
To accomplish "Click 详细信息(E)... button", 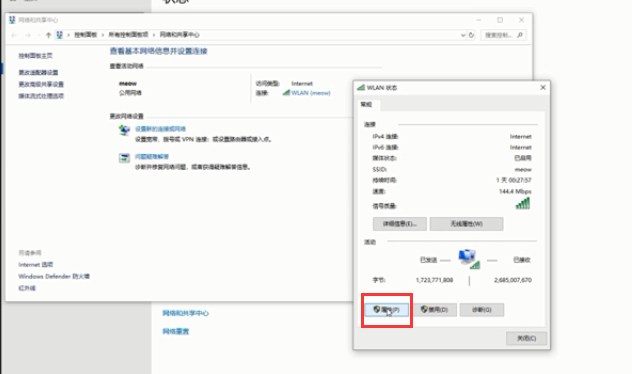I will pyautogui.click(x=399, y=224).
